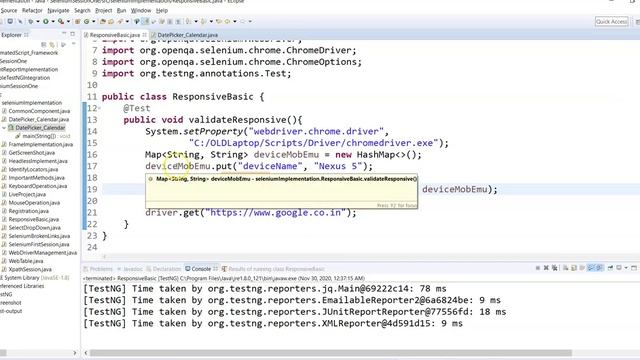This screenshot has height=360, width=640.
Task: Toggle Mark Occurrences in the toolbar
Action: [x=146, y=21]
